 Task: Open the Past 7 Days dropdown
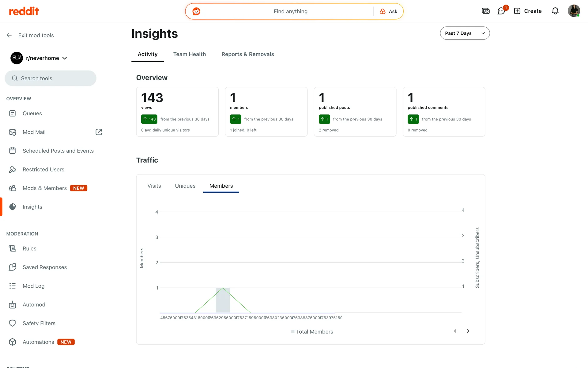pos(465,33)
